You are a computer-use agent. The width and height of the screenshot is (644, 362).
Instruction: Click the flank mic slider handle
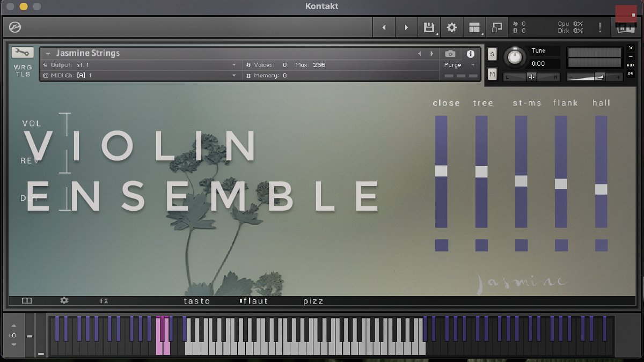561,184
